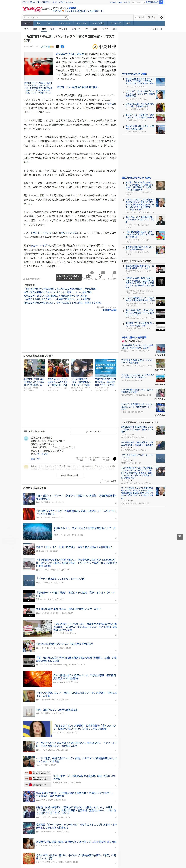The height and width of the screenshot is (868, 186).
Task: Share the article on X
Action: click(x=57, y=47)
